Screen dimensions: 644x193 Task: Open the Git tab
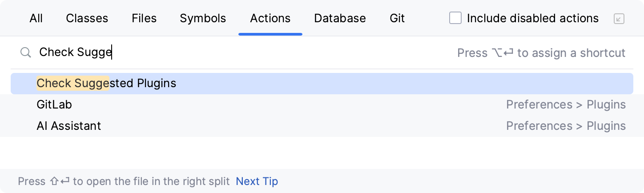click(x=397, y=18)
